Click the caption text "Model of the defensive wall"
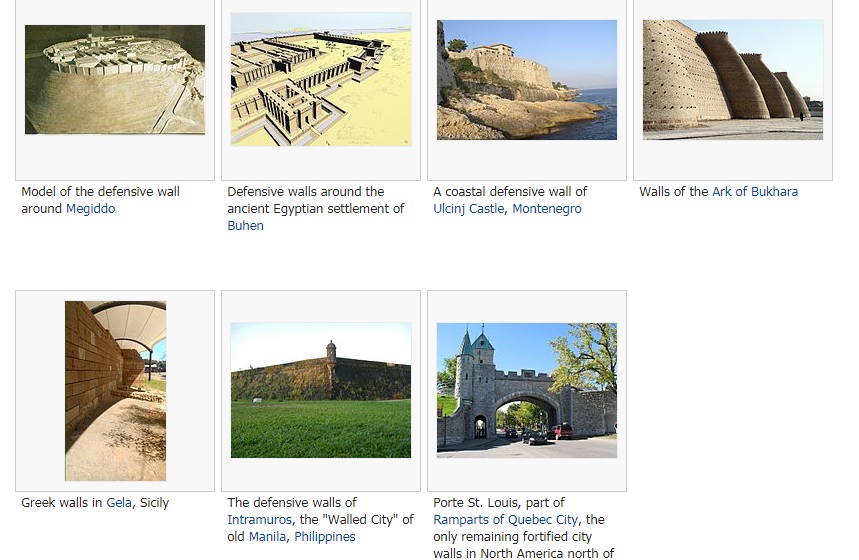 point(100,192)
